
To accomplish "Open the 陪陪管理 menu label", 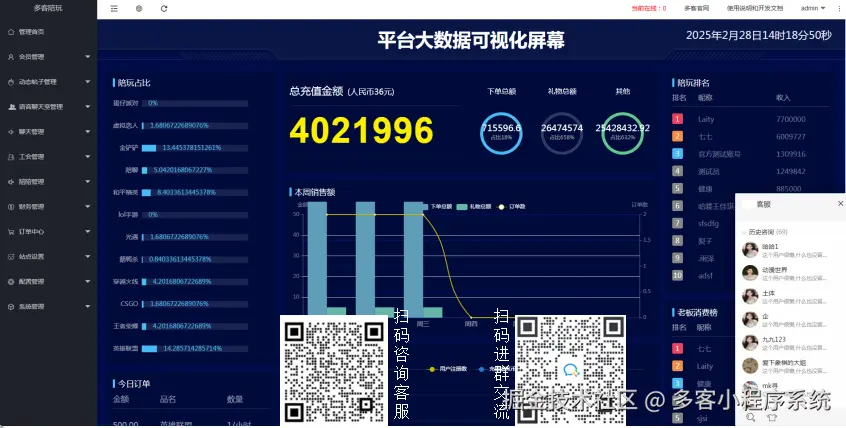I will tap(31, 182).
